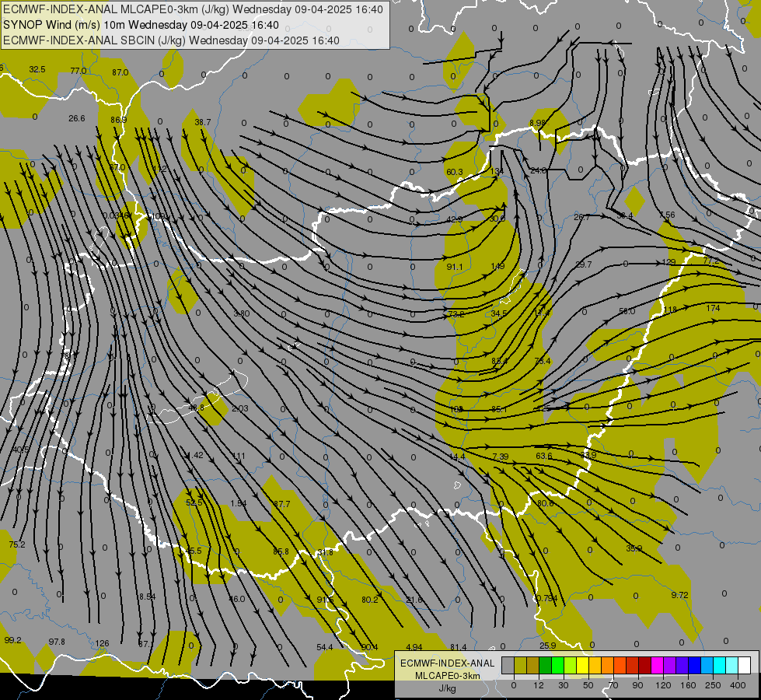Click the map value '46.0'
Viewport: 761px width, 700px height.
237,599
